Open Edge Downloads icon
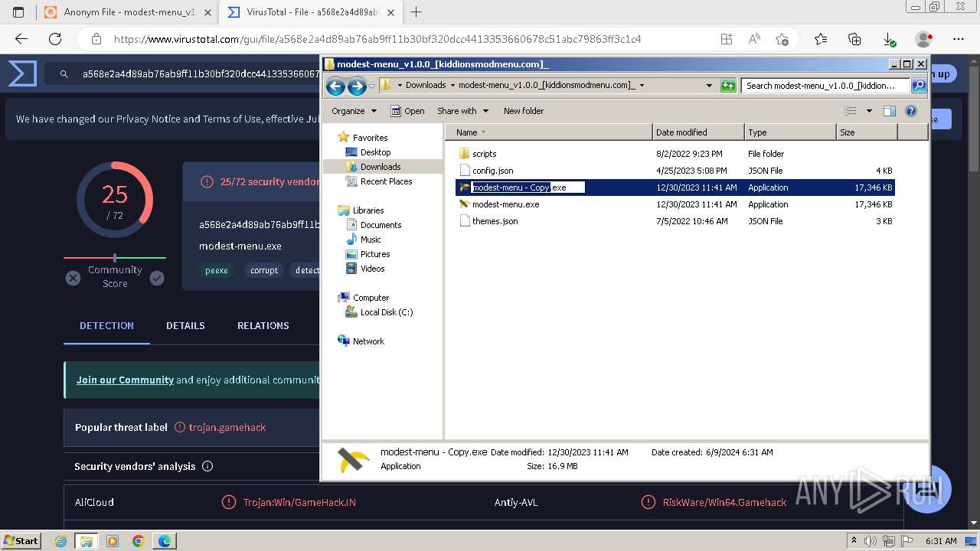980x551 pixels. (x=889, y=39)
